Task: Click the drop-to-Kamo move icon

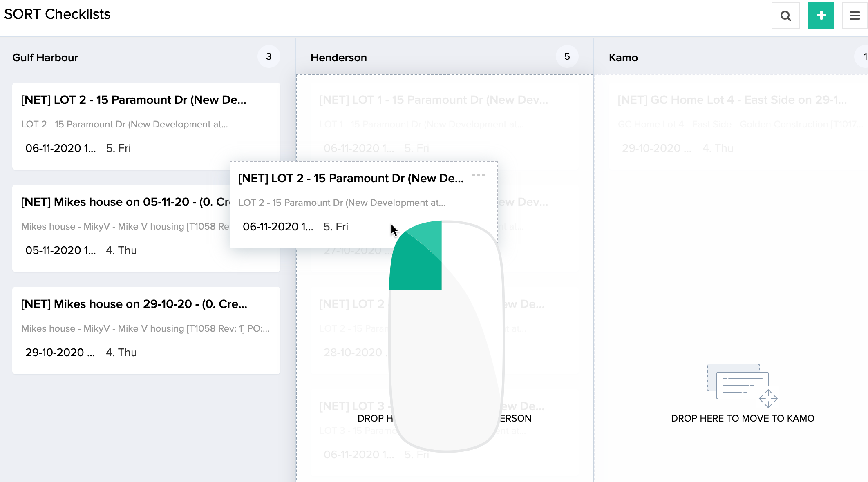Action: 742,386
